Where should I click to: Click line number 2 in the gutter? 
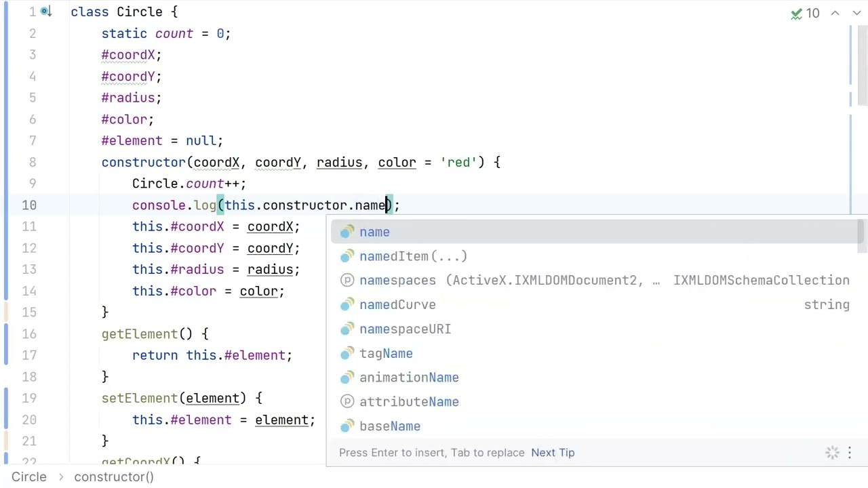pos(33,34)
